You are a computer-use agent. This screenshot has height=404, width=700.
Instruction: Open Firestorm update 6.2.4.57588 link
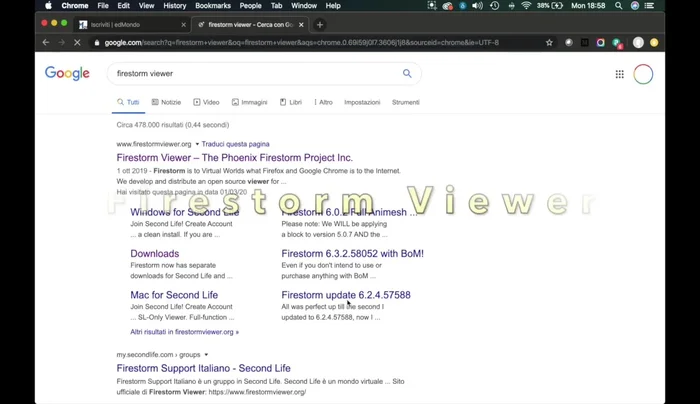346,295
